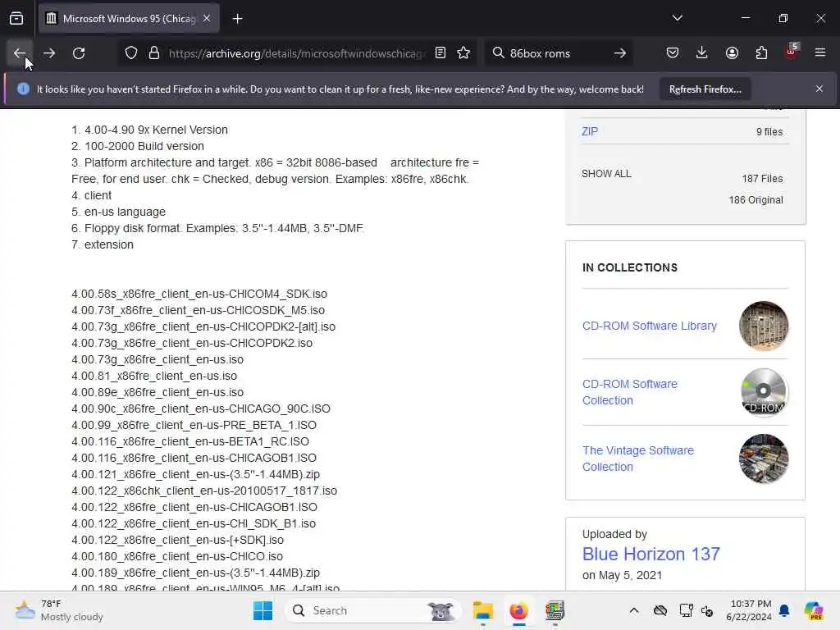Click the muted volume tray icon
This screenshot has height=630, width=840.
707,610
